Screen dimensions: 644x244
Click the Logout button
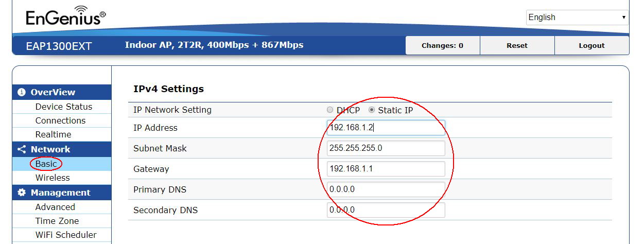591,45
